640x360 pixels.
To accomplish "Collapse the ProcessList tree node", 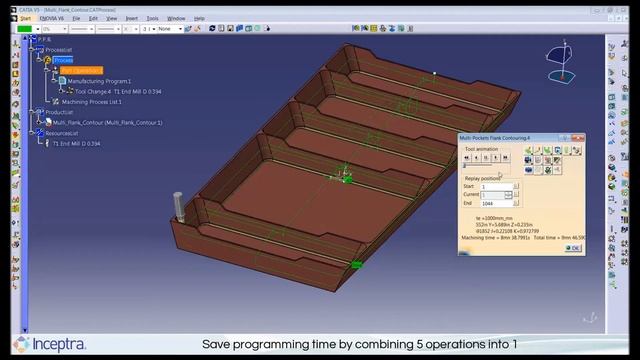I will pyautogui.click(x=31, y=49).
